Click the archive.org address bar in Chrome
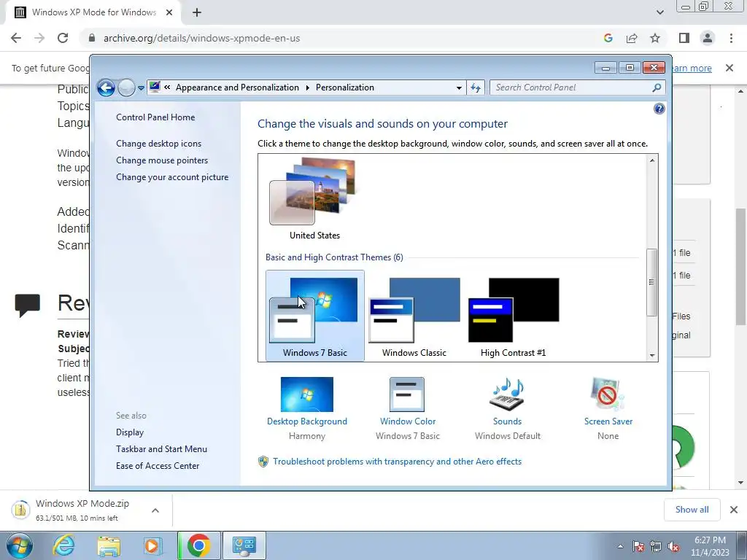The height and width of the screenshot is (560, 747). pyautogui.click(x=202, y=38)
